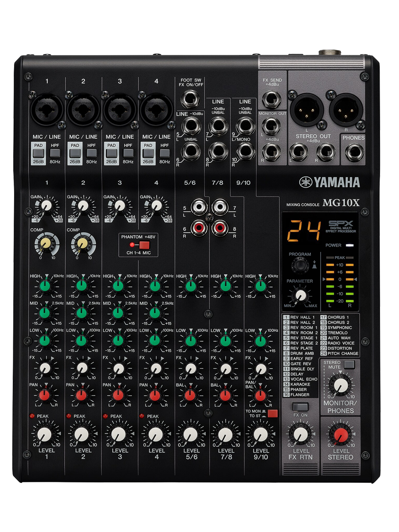Click the PHONES headphone jack

point(354,153)
